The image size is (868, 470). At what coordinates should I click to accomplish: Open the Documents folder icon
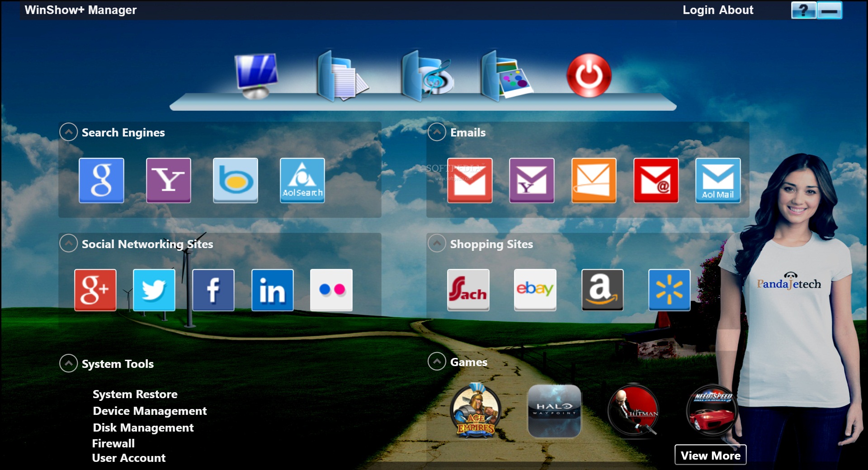342,75
